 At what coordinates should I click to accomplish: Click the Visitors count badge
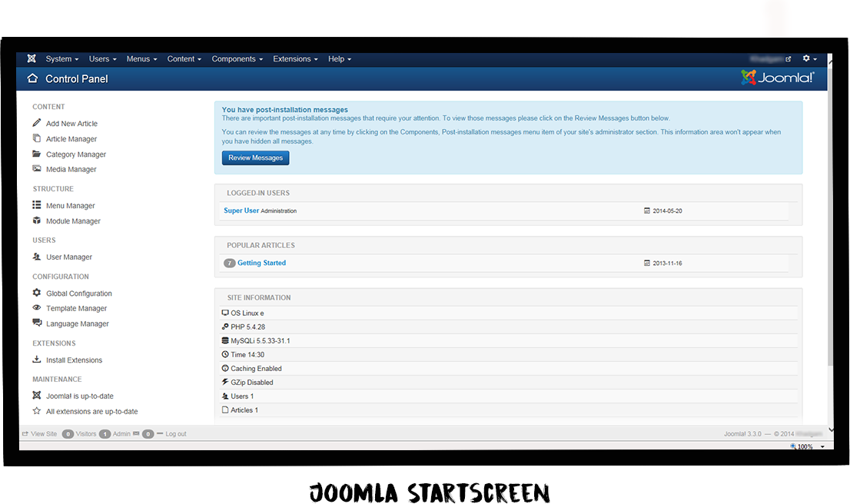pos(68,433)
